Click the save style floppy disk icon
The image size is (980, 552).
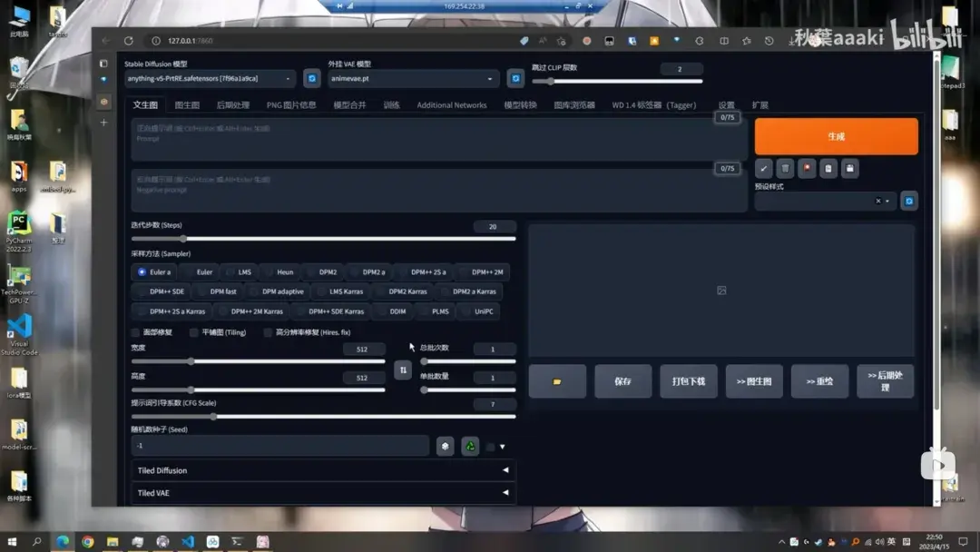point(850,169)
